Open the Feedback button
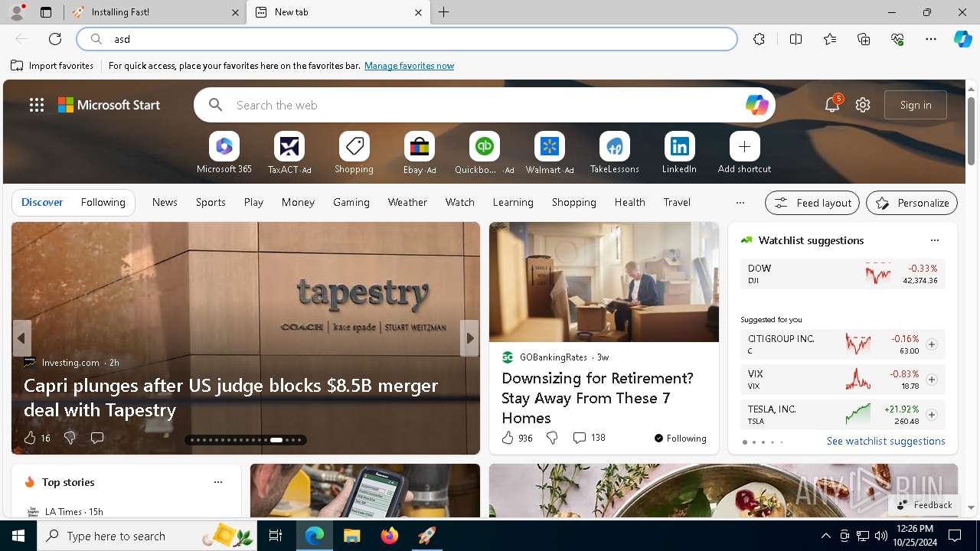The height and width of the screenshot is (551, 980). [x=924, y=505]
